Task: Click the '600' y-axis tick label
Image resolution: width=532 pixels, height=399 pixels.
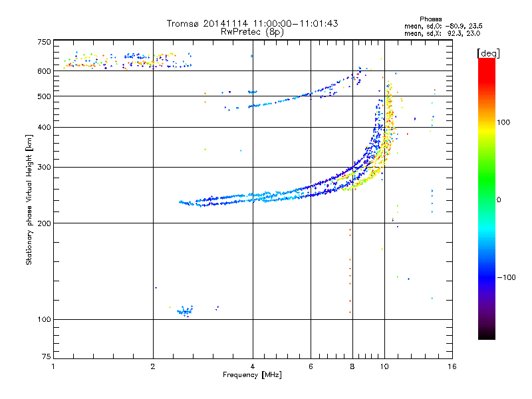Action: click(45, 71)
